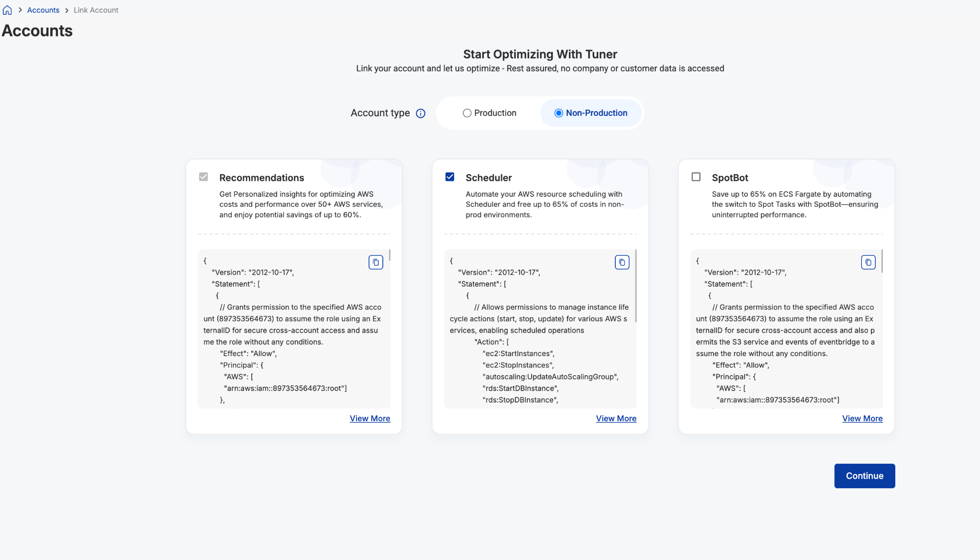The image size is (980, 560).
Task: Enable the SpotBot checkbox
Action: [x=696, y=177]
